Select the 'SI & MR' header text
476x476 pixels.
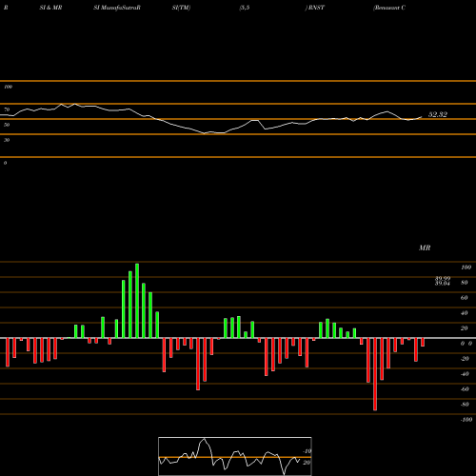click(50, 8)
